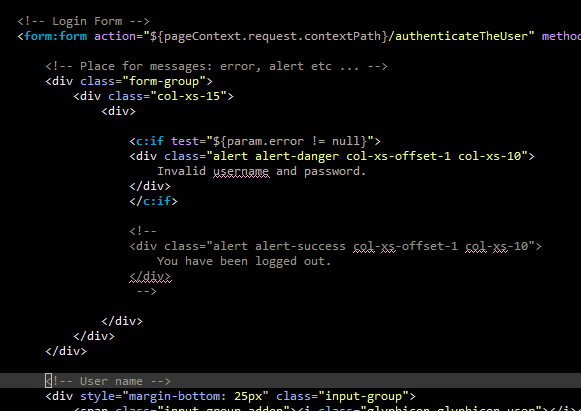Click the alert-danger class text

(x=297, y=156)
